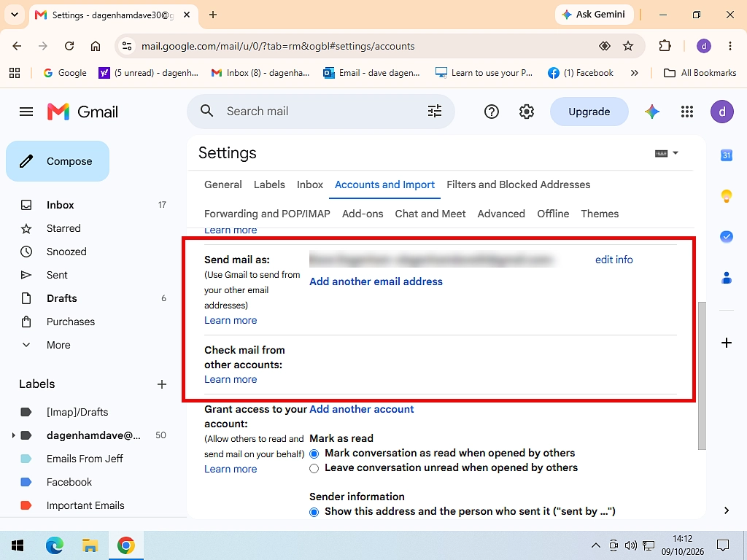Viewport: 747px width, 560px height.
Task: Open Google Tasks in the side panel
Action: 727,237
